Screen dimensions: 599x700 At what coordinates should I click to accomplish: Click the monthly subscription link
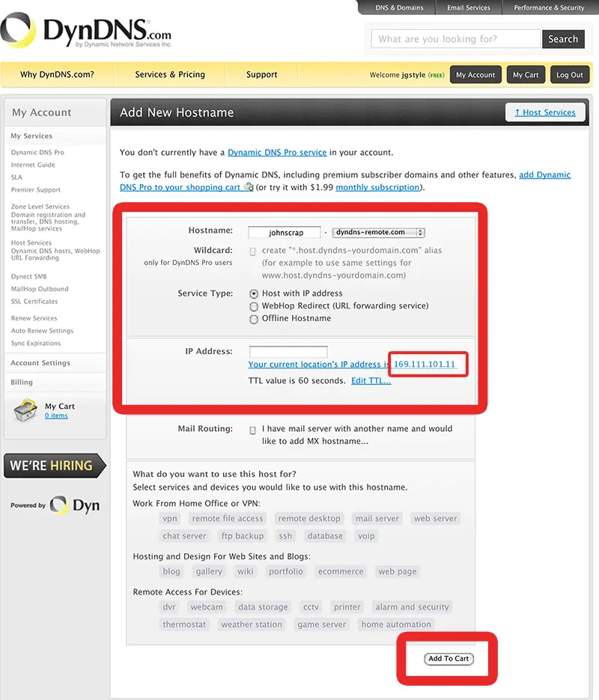[377, 187]
